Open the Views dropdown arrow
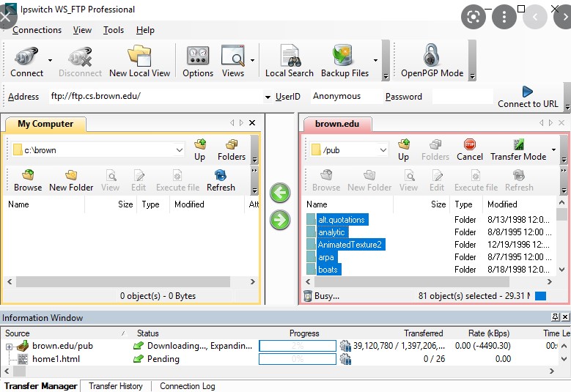The width and height of the screenshot is (571, 392). click(252, 60)
